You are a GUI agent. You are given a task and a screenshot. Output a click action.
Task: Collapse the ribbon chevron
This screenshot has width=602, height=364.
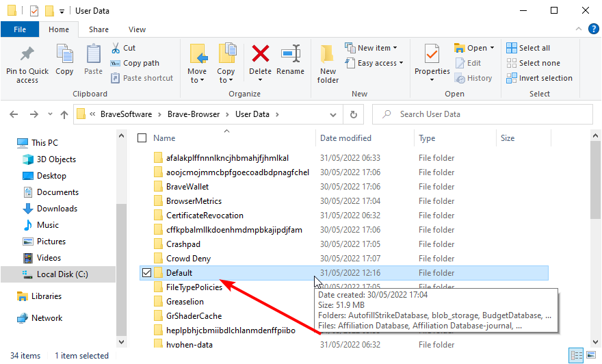(x=579, y=29)
